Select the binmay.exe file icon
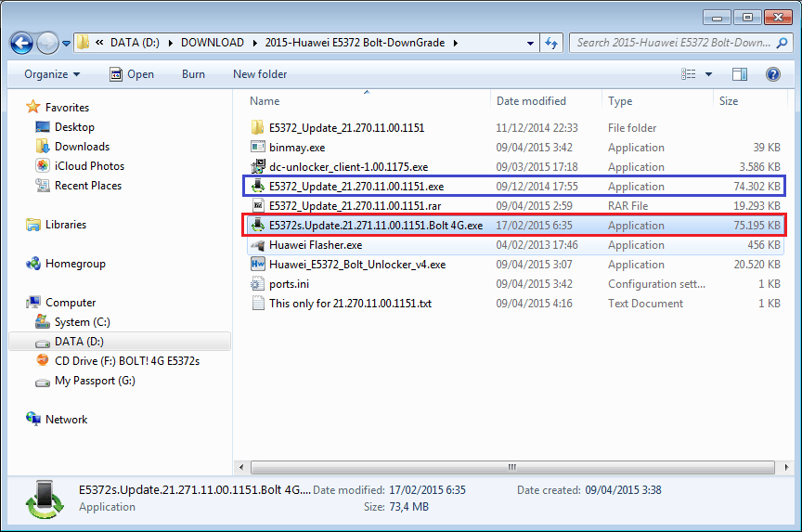The height and width of the screenshot is (532, 802). tap(258, 147)
